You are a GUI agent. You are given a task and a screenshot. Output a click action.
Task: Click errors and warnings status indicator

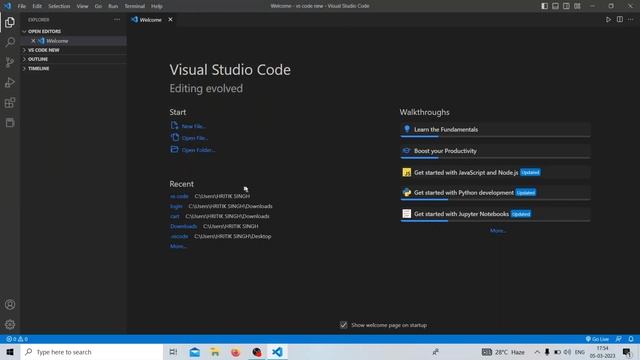click(x=17, y=339)
